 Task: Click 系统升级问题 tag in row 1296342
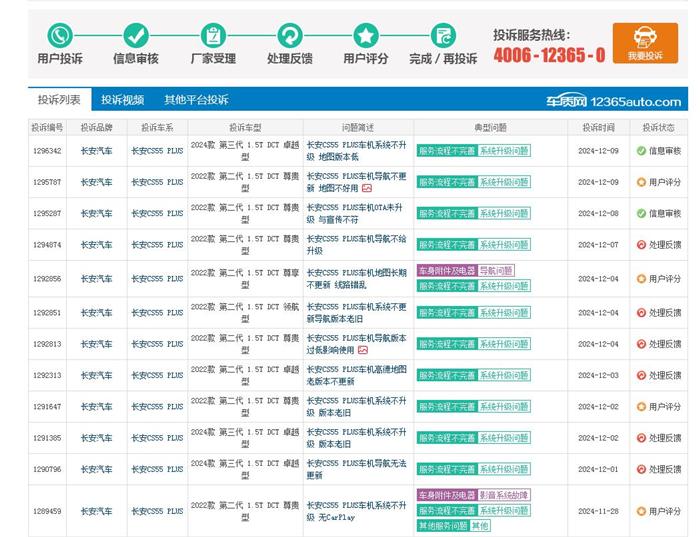(x=504, y=151)
